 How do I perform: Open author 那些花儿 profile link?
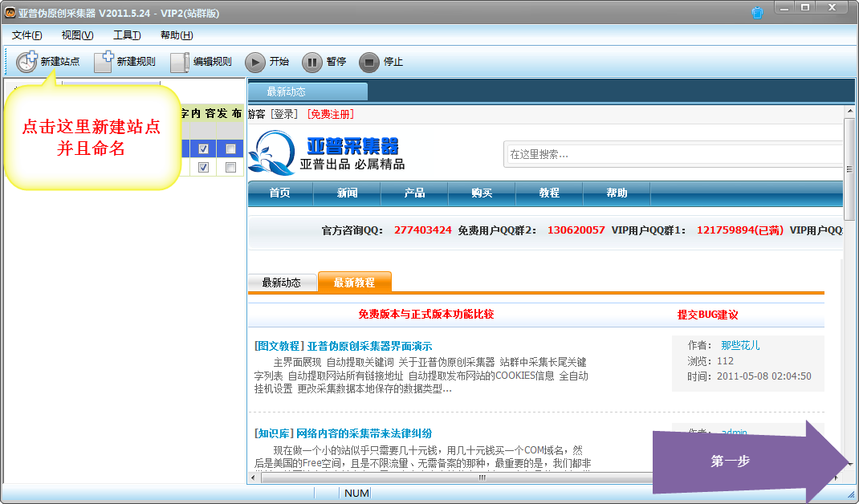pos(740,345)
